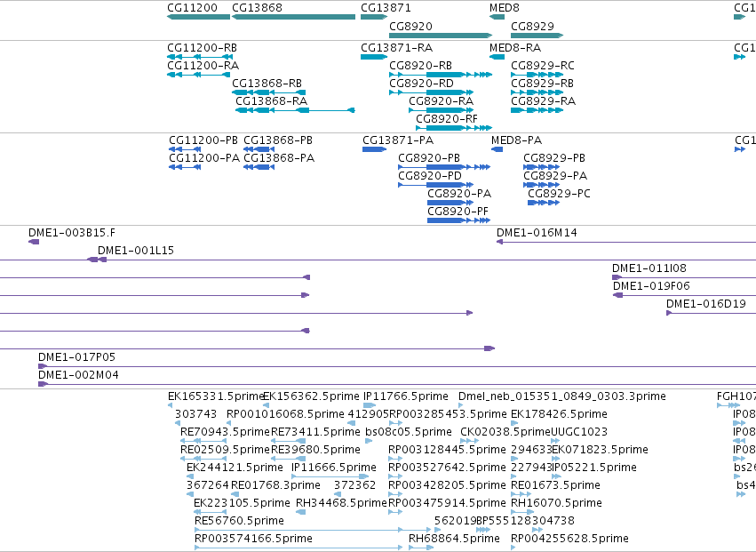
Task: Open protein label CG13868-PA
Action: pyautogui.click(x=279, y=158)
